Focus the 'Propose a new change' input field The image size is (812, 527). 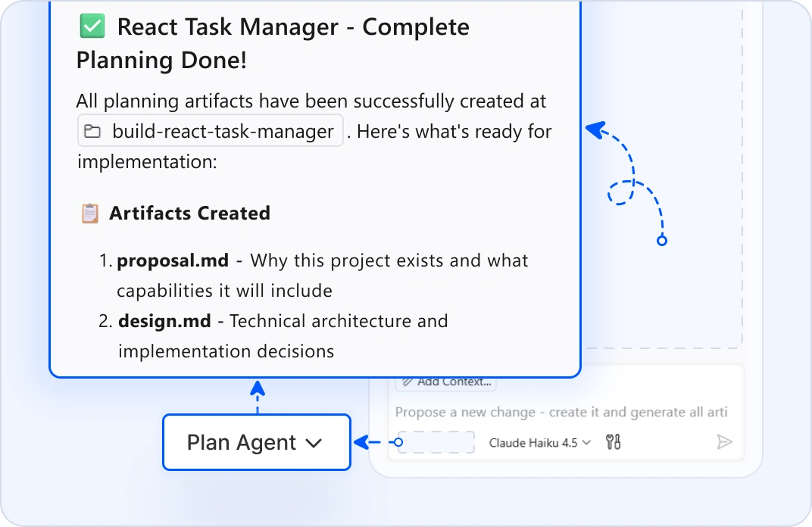pos(561,413)
